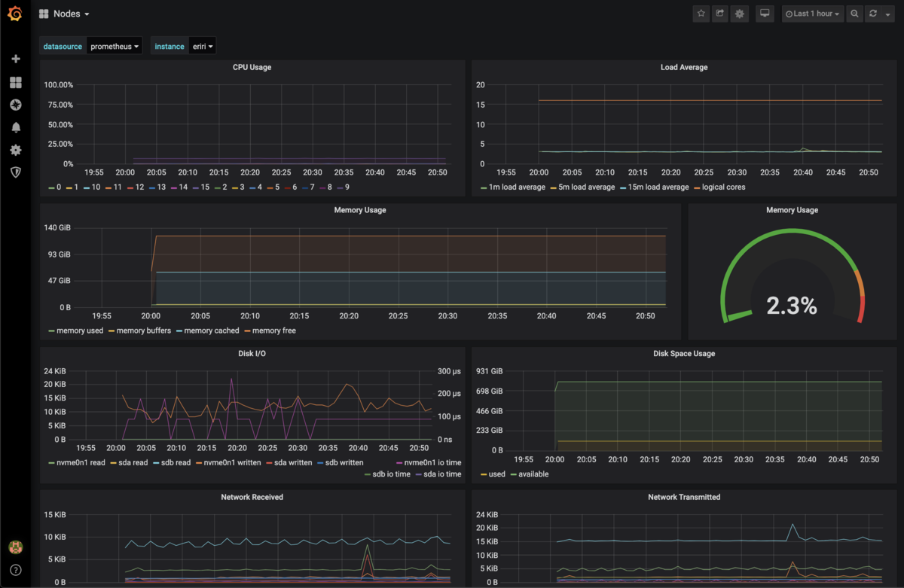Open the datasource prometheus dropdown
The height and width of the screenshot is (588, 904).
click(x=115, y=47)
